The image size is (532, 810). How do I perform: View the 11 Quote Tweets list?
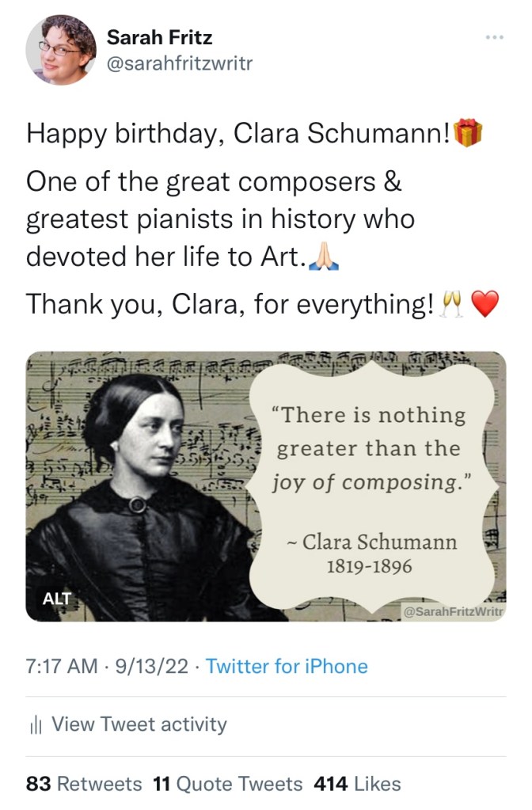point(228,784)
